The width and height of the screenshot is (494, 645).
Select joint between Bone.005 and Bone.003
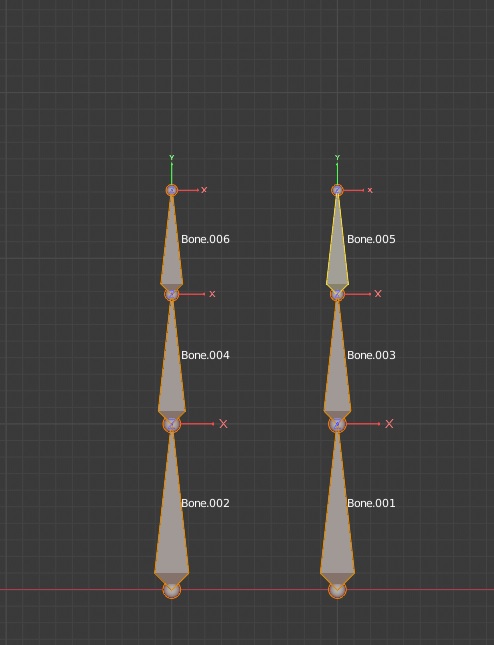click(337, 294)
